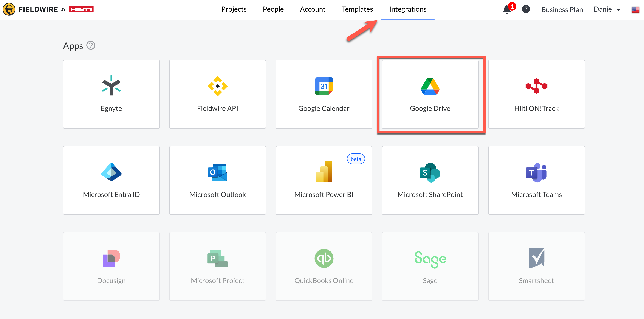Viewport: 644px width, 319px height.
Task: Open the Smartsheet label
Action: click(x=536, y=280)
